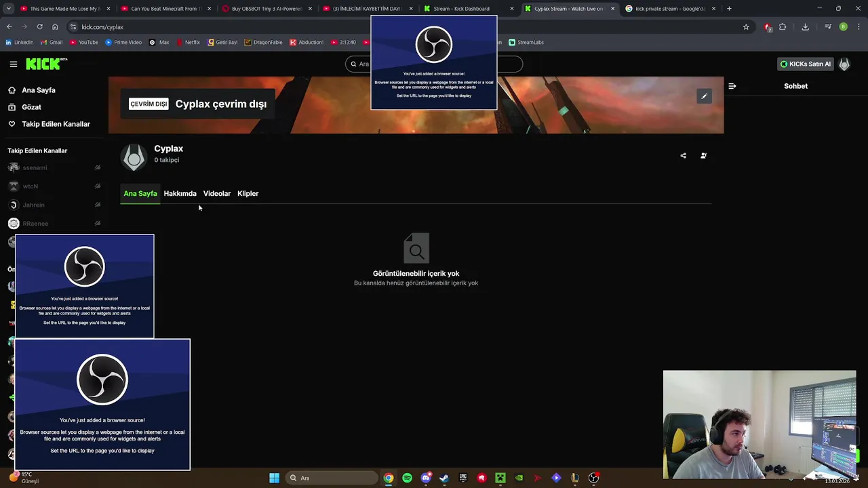This screenshot has height=488, width=868.
Task: Click the Sohbet chat heading
Action: pyautogui.click(x=795, y=86)
